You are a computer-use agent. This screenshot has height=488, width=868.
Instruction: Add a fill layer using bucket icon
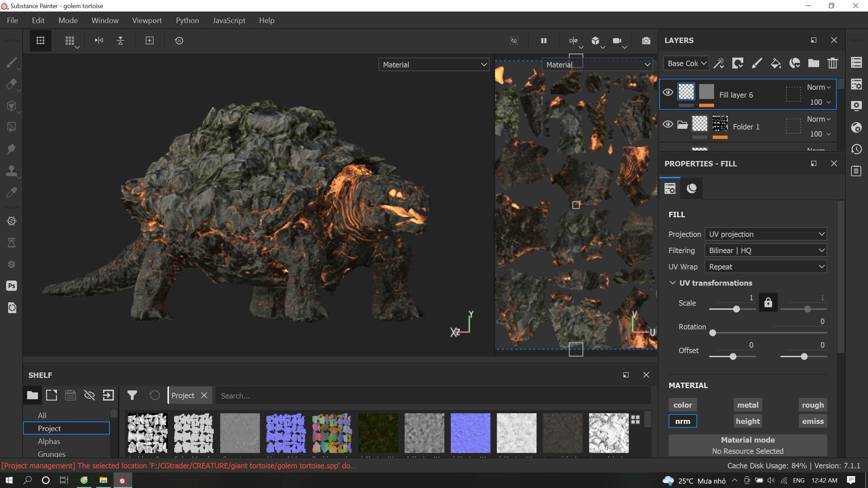[775, 63]
